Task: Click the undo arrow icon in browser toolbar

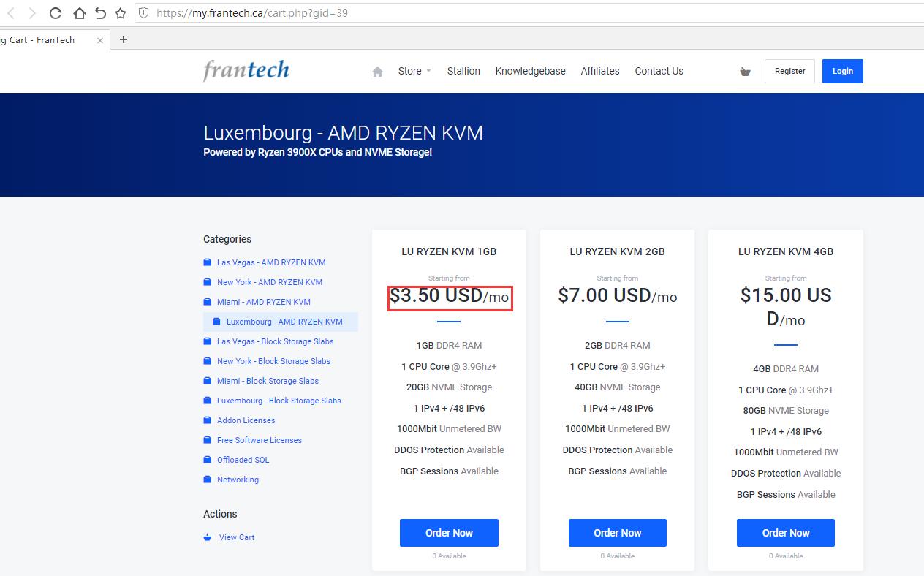Action: point(100,12)
